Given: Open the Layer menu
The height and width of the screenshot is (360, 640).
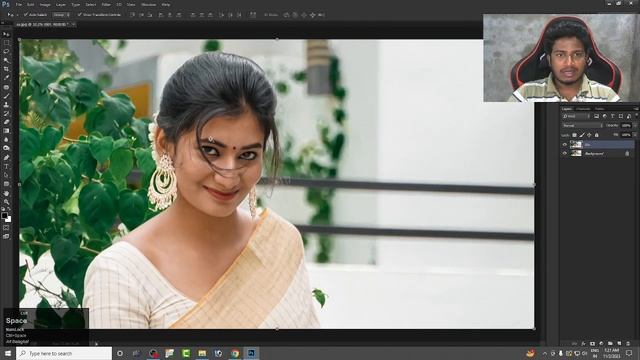Looking at the screenshot, I should (61, 4).
